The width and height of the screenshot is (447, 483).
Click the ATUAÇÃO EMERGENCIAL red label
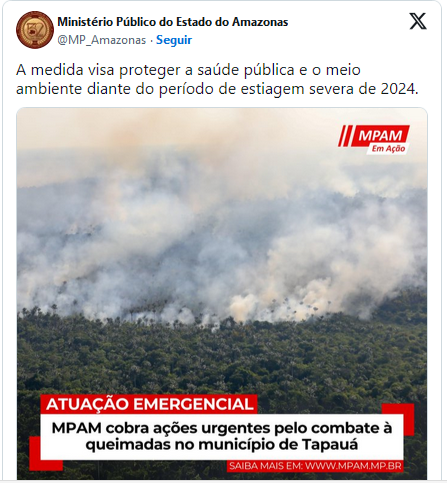tap(149, 404)
